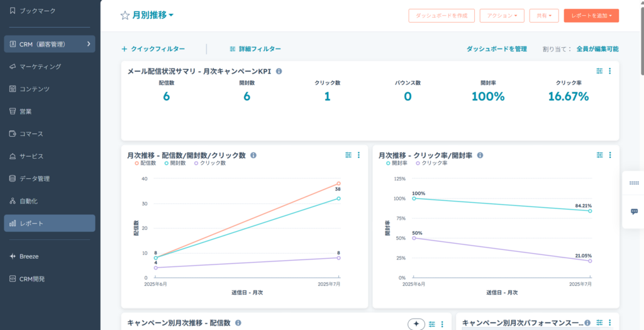This screenshot has height=330, width=644.
Task: Open three-dot menu on キャンペーン別月次パフォーマンス report
Action: [x=609, y=322]
